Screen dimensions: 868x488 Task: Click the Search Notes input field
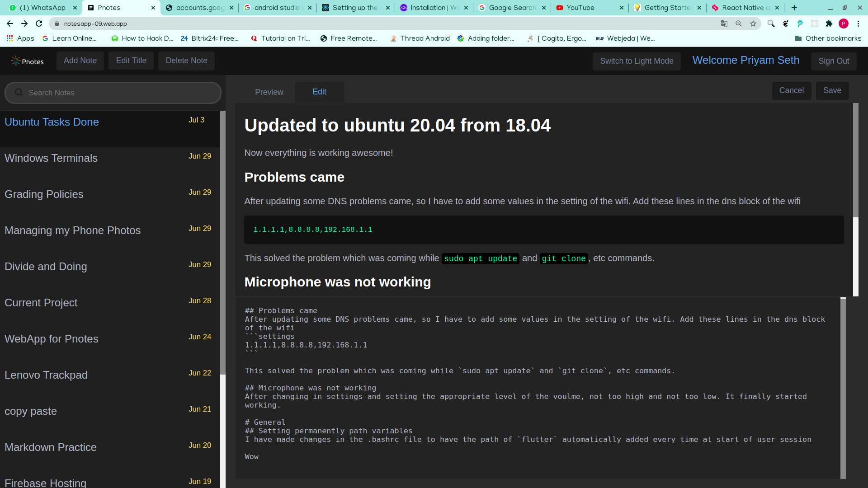(113, 93)
